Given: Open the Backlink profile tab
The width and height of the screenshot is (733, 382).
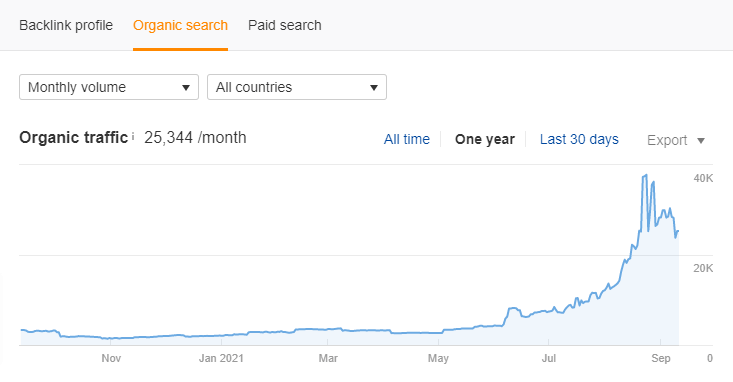Looking at the screenshot, I should click(66, 25).
